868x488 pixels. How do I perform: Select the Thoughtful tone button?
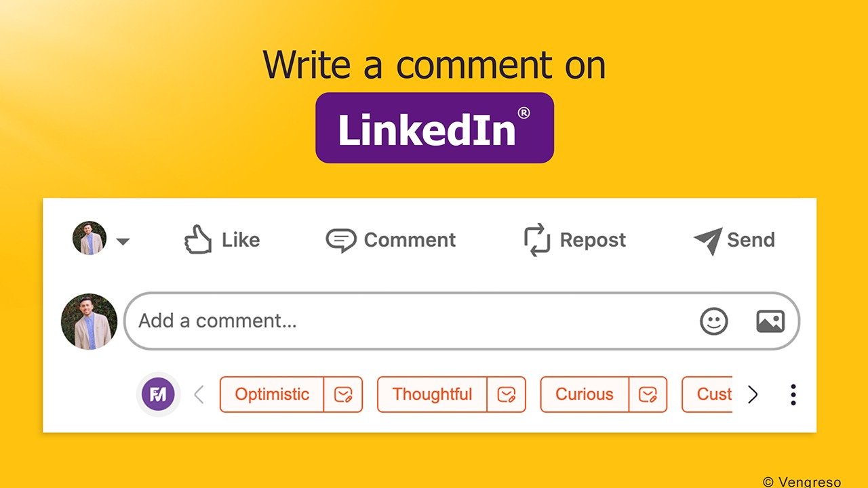coord(432,394)
